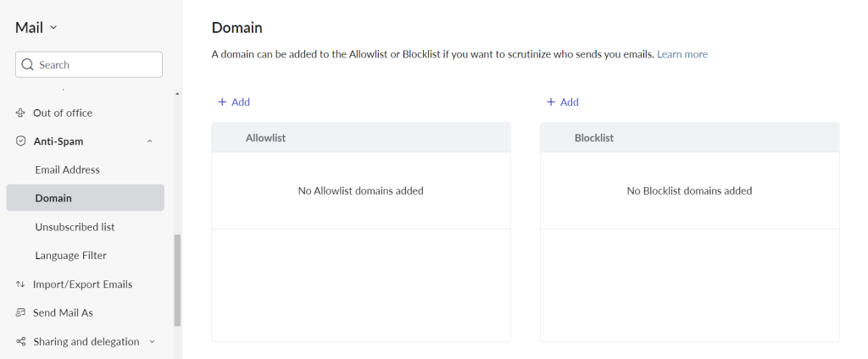Screen dimensions: 868x359
Task: Open the Language Filter settings
Action: click(70, 256)
